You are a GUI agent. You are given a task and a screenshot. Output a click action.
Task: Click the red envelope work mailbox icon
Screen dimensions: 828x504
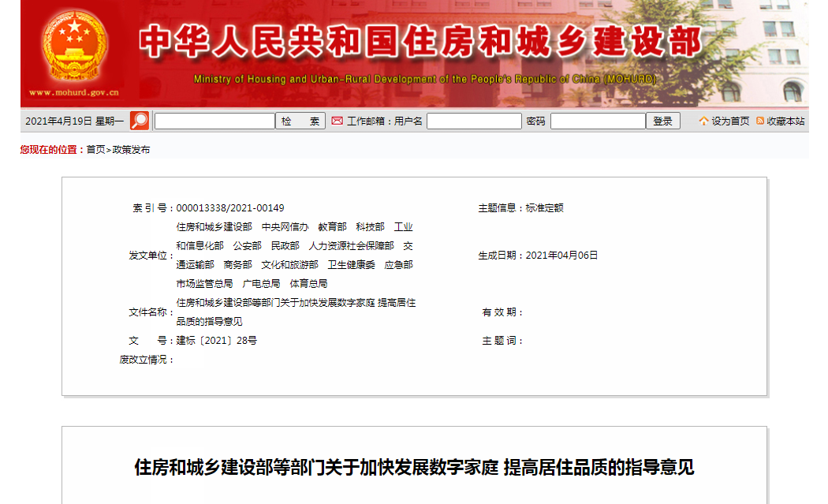[x=337, y=121]
